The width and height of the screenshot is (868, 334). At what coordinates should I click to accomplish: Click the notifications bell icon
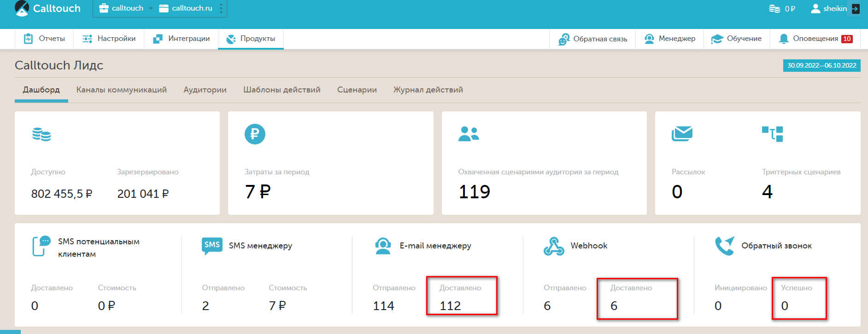tap(784, 39)
